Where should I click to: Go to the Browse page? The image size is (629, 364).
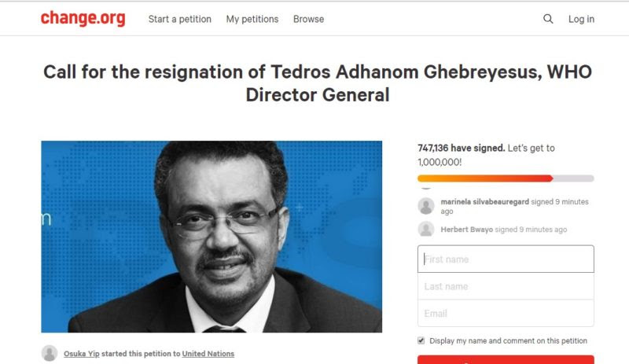pos(308,19)
